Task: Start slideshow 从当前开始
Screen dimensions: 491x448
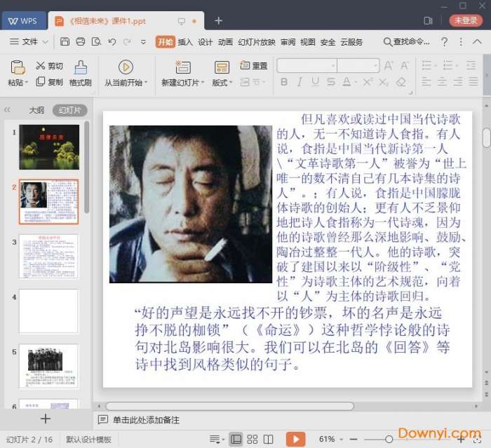Action: (126, 73)
